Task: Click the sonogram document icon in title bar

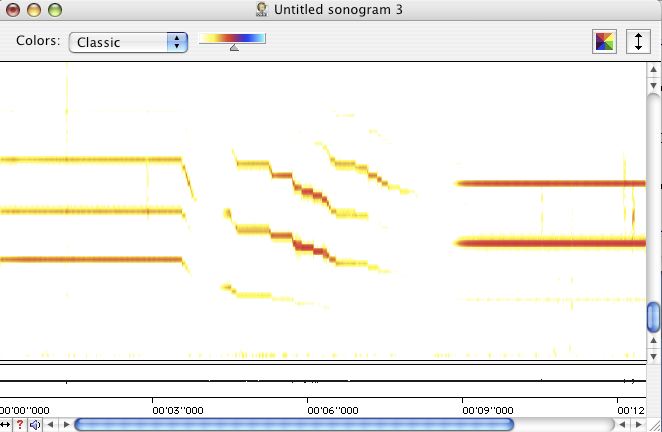Action: [x=262, y=9]
